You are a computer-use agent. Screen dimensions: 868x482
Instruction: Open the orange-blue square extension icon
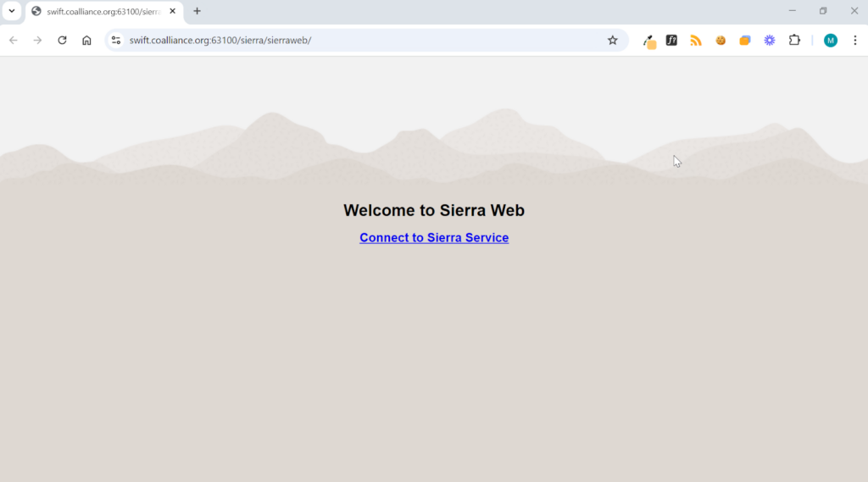[745, 41]
